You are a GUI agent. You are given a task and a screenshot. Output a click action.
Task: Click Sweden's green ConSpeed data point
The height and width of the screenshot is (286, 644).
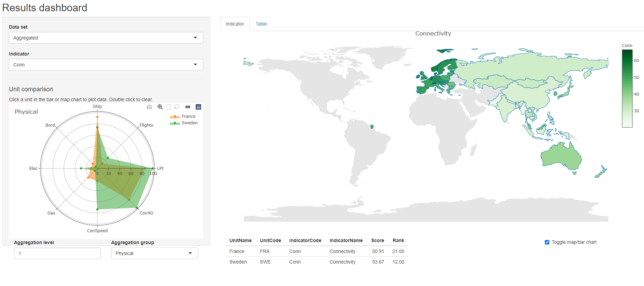(97, 209)
